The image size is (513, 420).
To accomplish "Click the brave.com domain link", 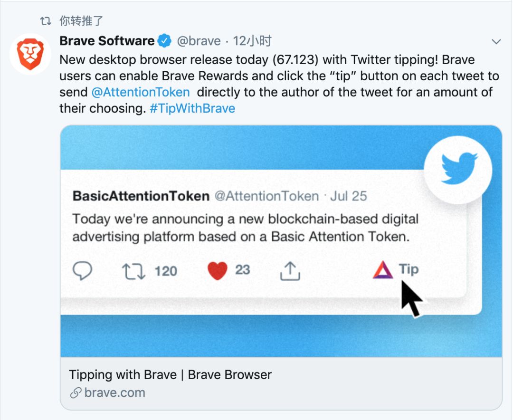I will [x=114, y=392].
